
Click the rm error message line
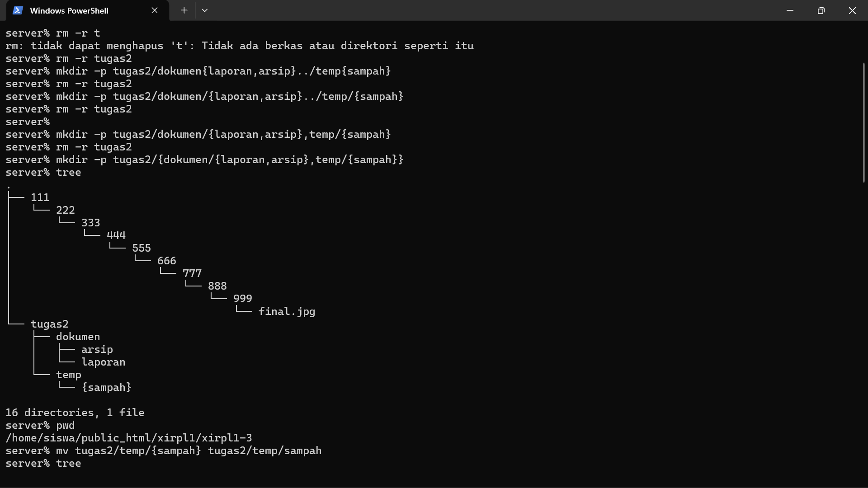pyautogui.click(x=240, y=46)
